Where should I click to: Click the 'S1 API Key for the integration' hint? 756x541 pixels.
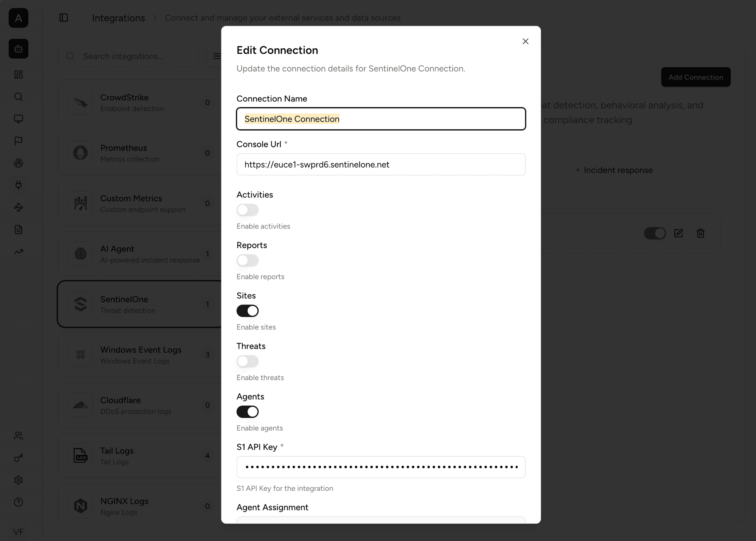[x=285, y=488]
